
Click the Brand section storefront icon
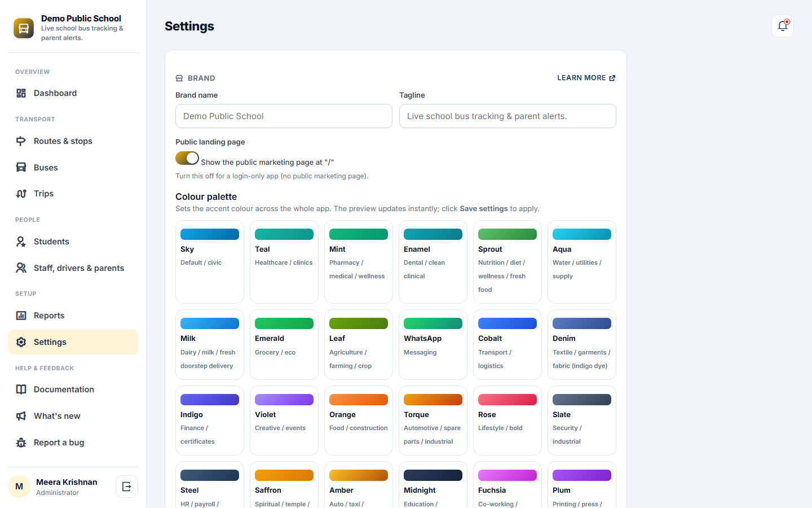(179, 78)
